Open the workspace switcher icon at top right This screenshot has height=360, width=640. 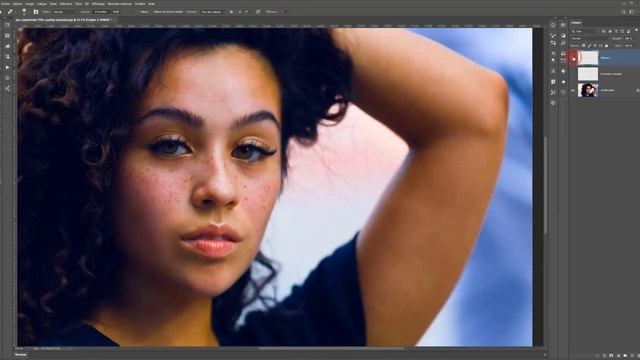[x=632, y=12]
